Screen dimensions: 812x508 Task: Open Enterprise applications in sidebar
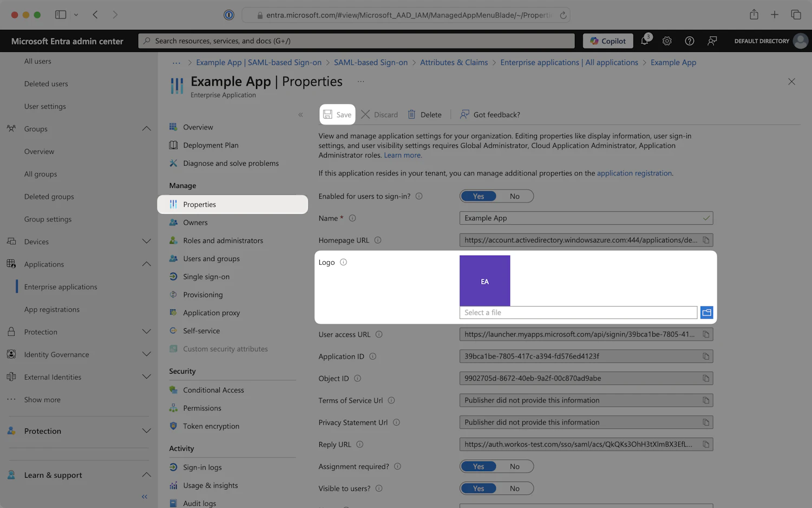61,287
